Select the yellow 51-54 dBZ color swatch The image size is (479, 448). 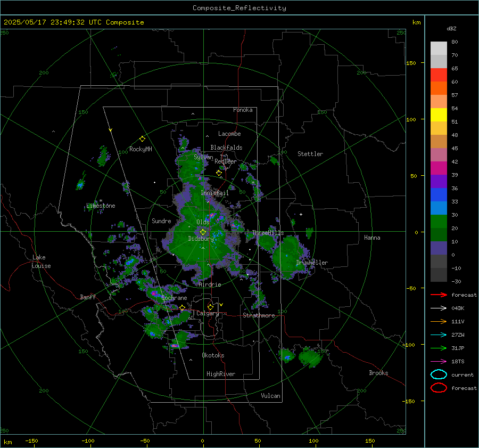click(x=439, y=115)
